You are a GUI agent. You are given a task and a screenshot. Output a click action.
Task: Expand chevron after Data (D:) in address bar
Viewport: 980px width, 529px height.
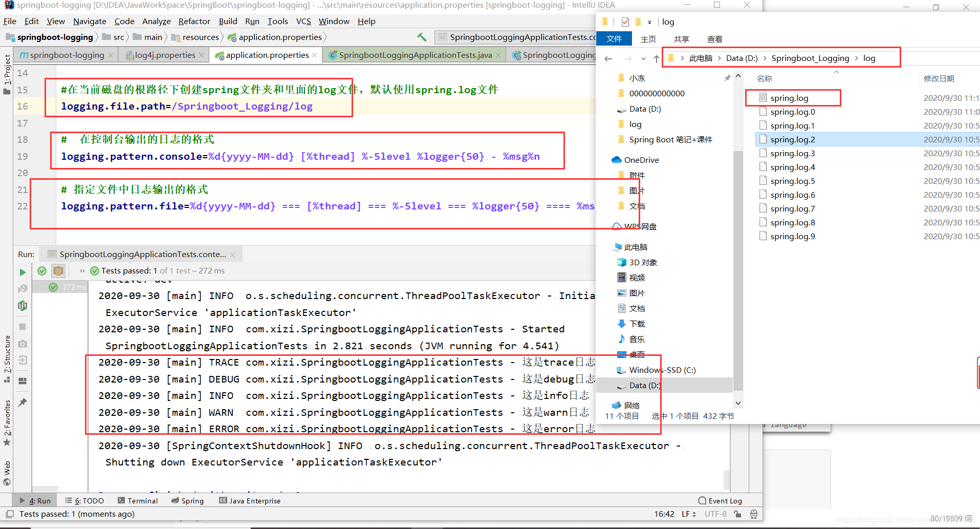(x=765, y=58)
